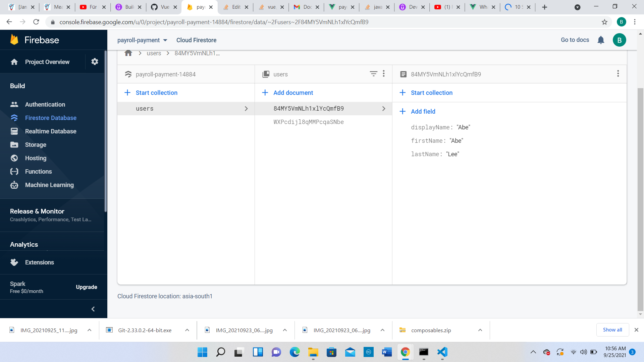
Task: Collapse the Firebase sidebar with chevron
Action: (x=93, y=309)
